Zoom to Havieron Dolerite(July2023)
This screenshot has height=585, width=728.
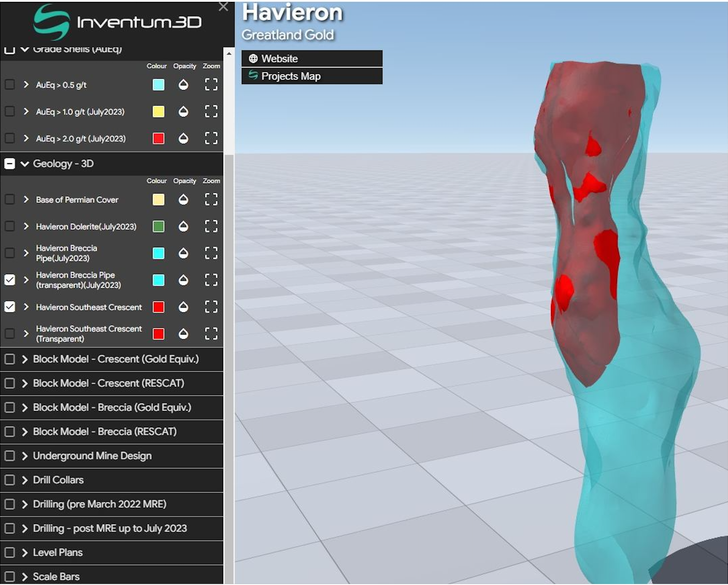(x=211, y=226)
